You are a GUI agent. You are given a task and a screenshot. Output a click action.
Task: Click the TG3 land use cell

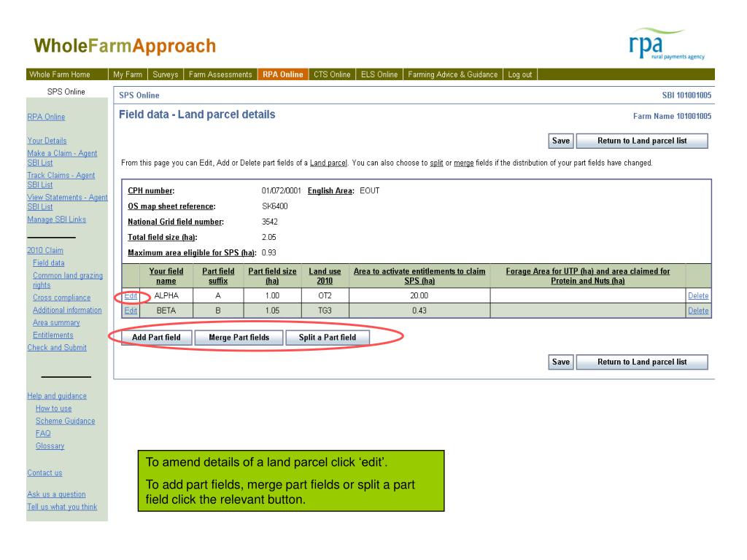tap(325, 311)
